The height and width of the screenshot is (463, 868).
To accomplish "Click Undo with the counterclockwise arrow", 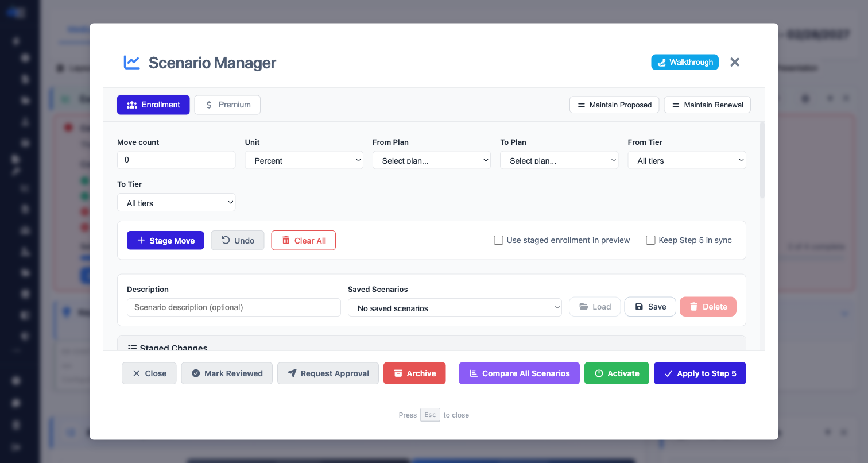I will (238, 241).
